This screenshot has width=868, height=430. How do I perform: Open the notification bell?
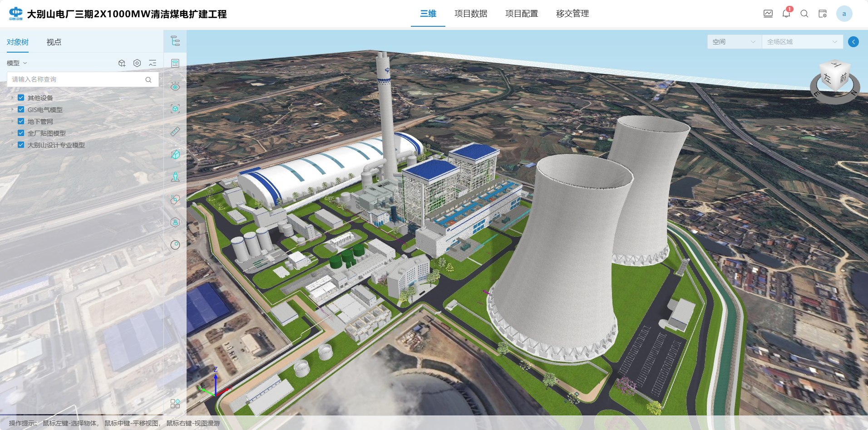point(786,14)
